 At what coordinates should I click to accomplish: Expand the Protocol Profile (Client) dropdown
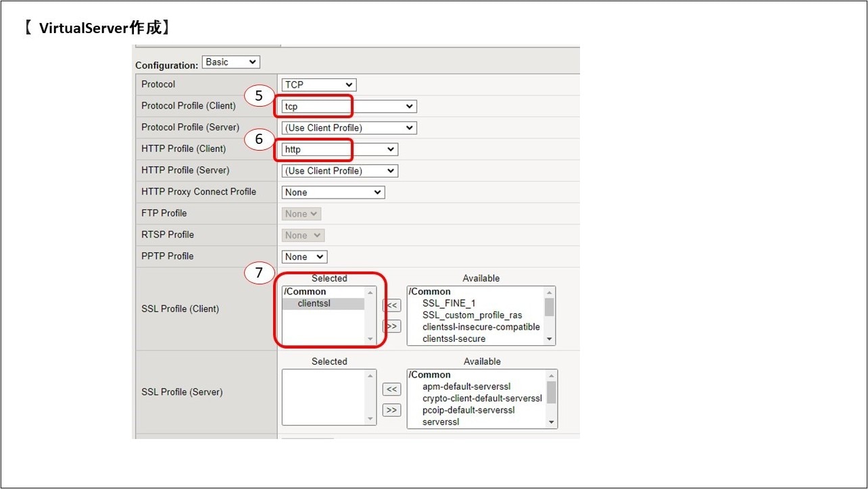click(349, 107)
